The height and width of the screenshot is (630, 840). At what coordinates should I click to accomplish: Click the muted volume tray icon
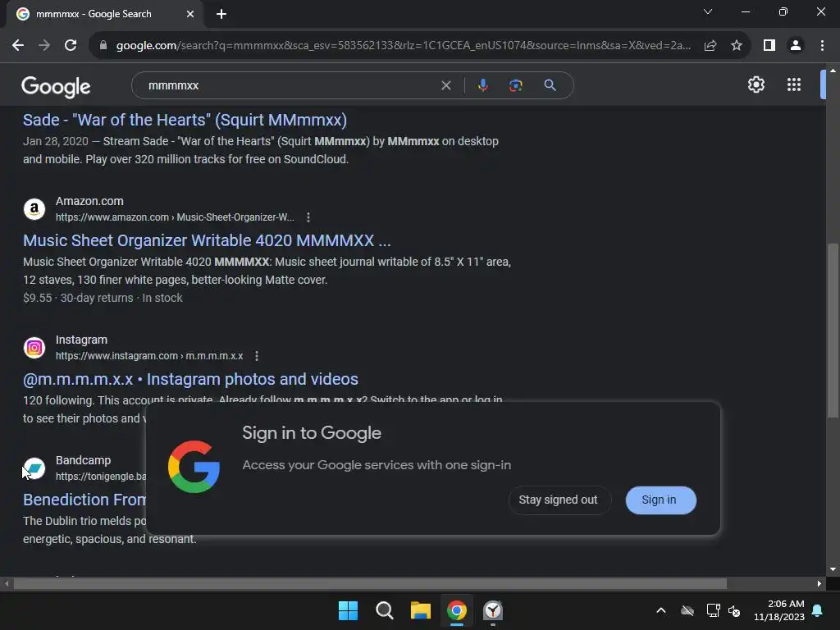734,610
